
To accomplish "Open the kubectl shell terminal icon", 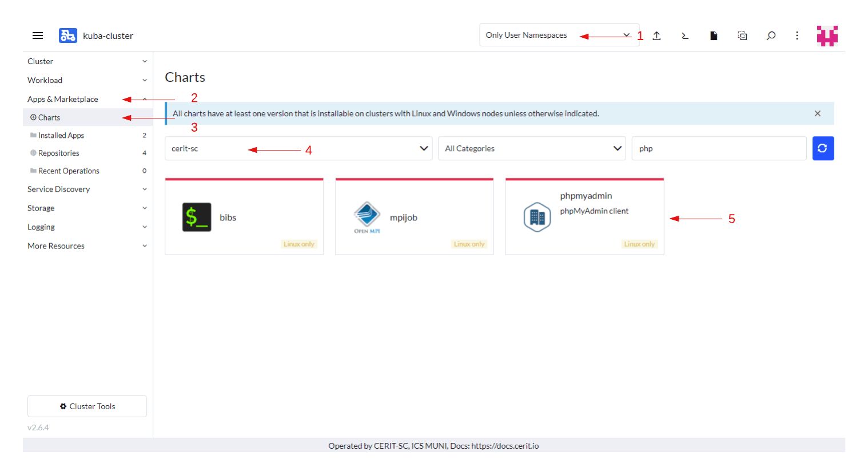I will [685, 35].
